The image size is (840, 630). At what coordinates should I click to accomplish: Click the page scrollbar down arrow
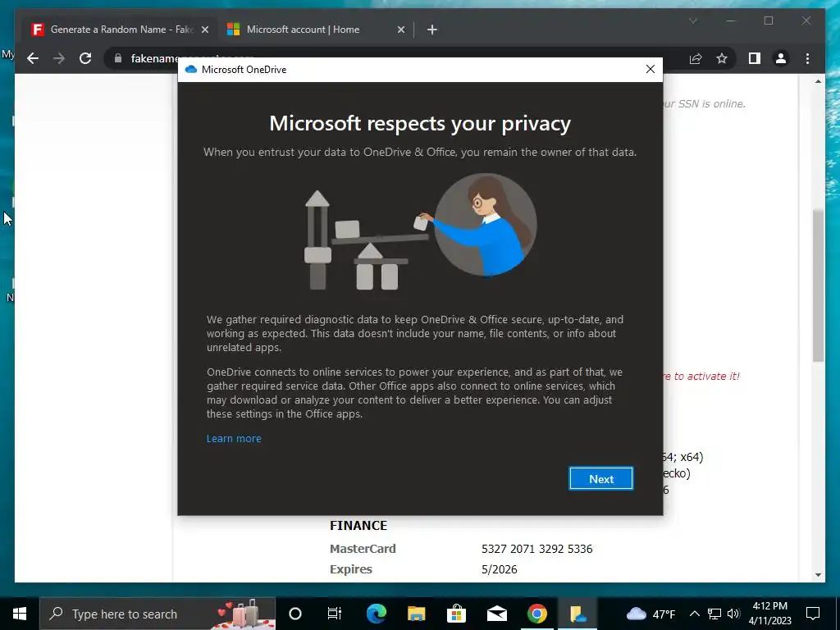point(818,575)
